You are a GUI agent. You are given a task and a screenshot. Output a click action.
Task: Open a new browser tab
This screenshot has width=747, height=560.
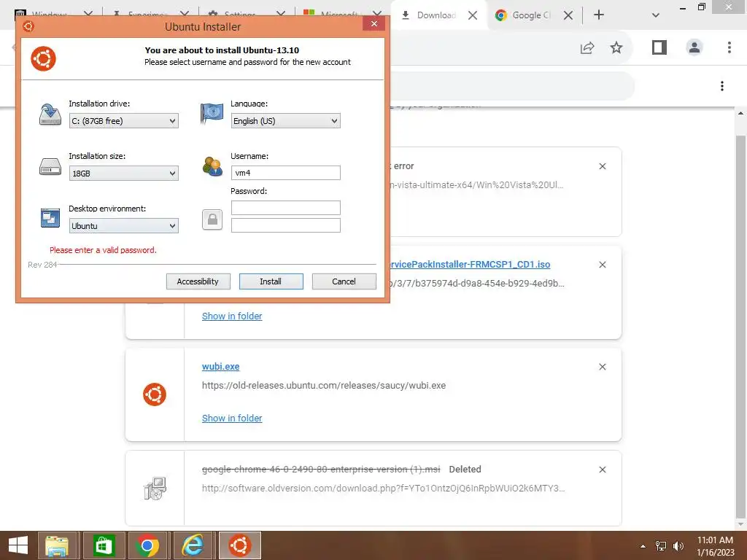click(x=599, y=15)
